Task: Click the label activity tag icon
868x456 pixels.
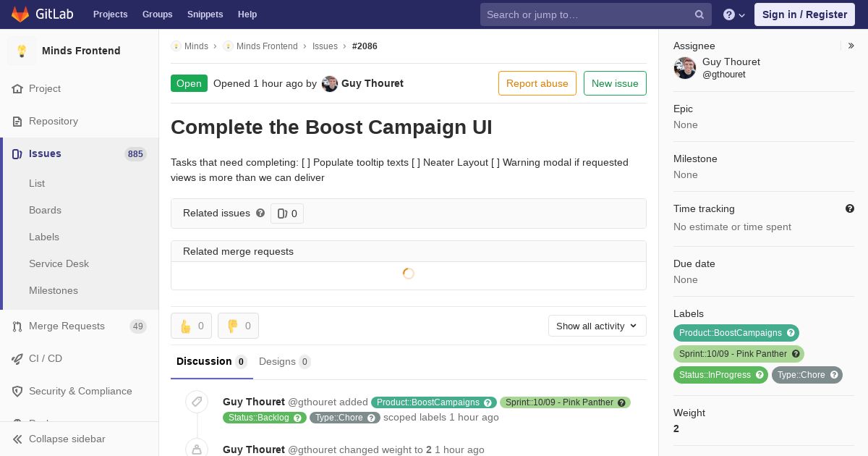Action: [x=197, y=402]
